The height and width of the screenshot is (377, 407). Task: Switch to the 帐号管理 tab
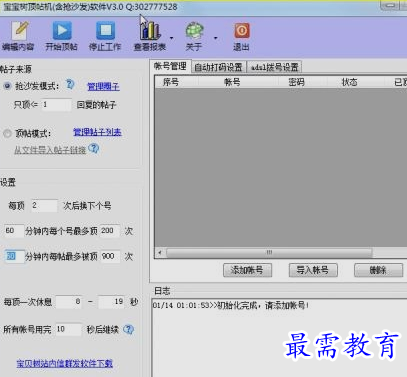pos(170,66)
